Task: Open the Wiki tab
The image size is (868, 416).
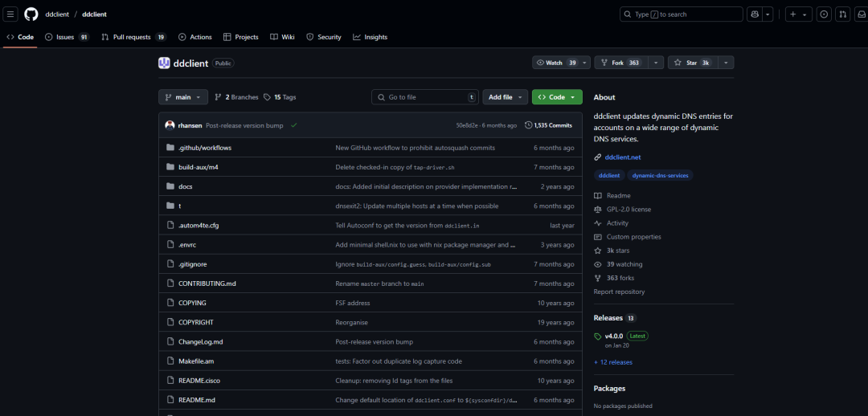Action: pyautogui.click(x=282, y=37)
